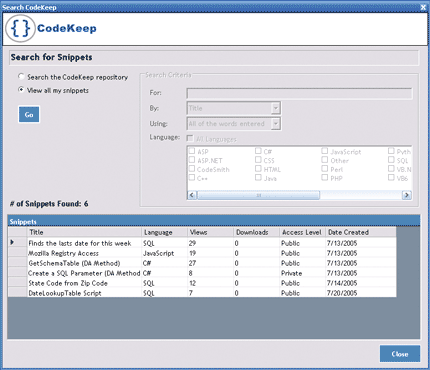This screenshot has width=430, height=370.
Task: Click the views value 27 cell
Action: 211,263
